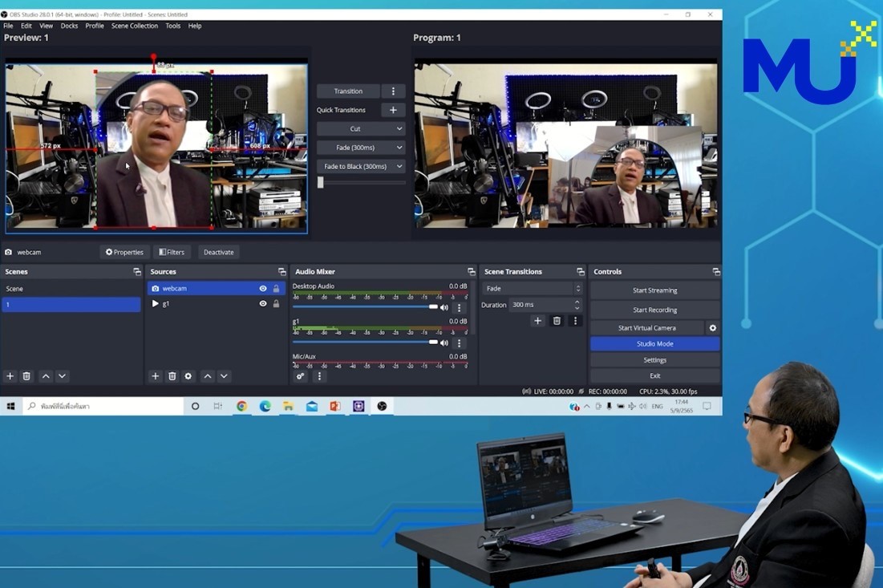
Task: Mute the g1 audio speaker icon
Action: tap(444, 343)
